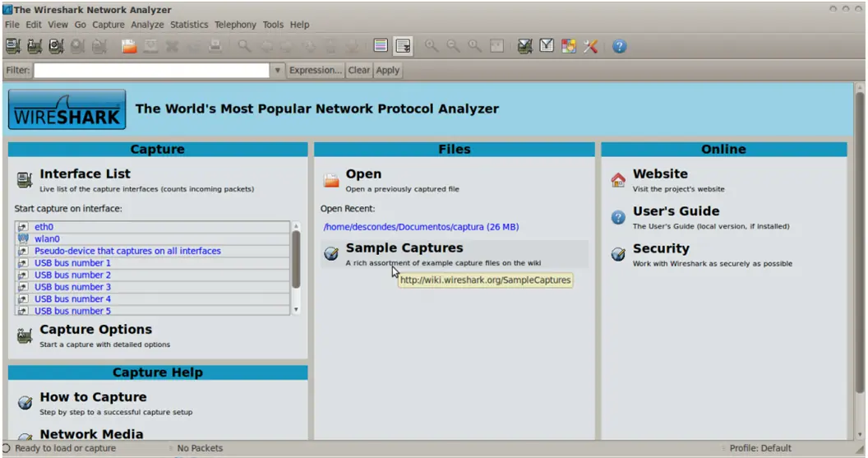Click the Website house icon
The width and height of the screenshot is (868, 458).
point(618,180)
